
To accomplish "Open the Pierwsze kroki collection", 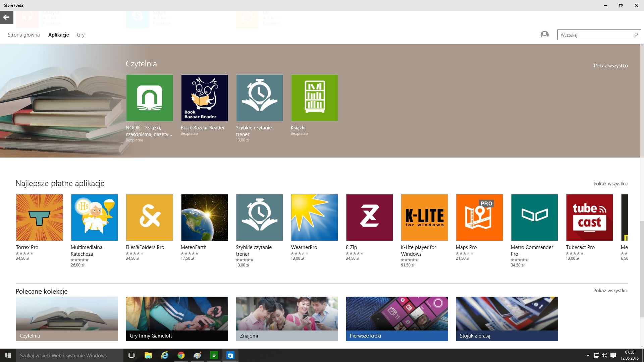I will pyautogui.click(x=397, y=319).
